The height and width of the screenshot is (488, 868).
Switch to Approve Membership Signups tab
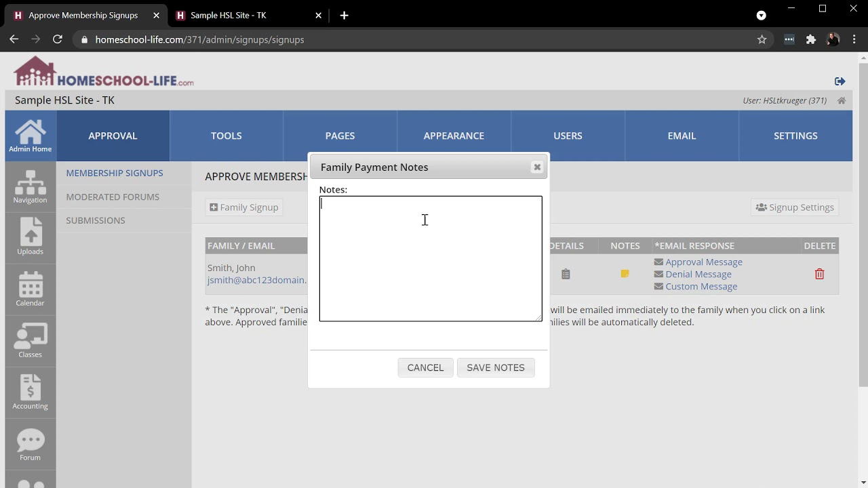click(87, 15)
